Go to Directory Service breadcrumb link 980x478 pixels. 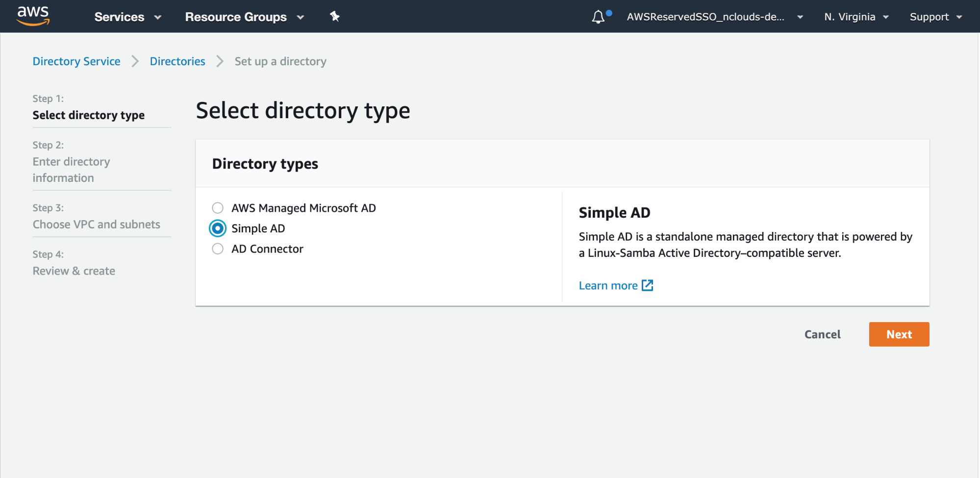point(76,61)
